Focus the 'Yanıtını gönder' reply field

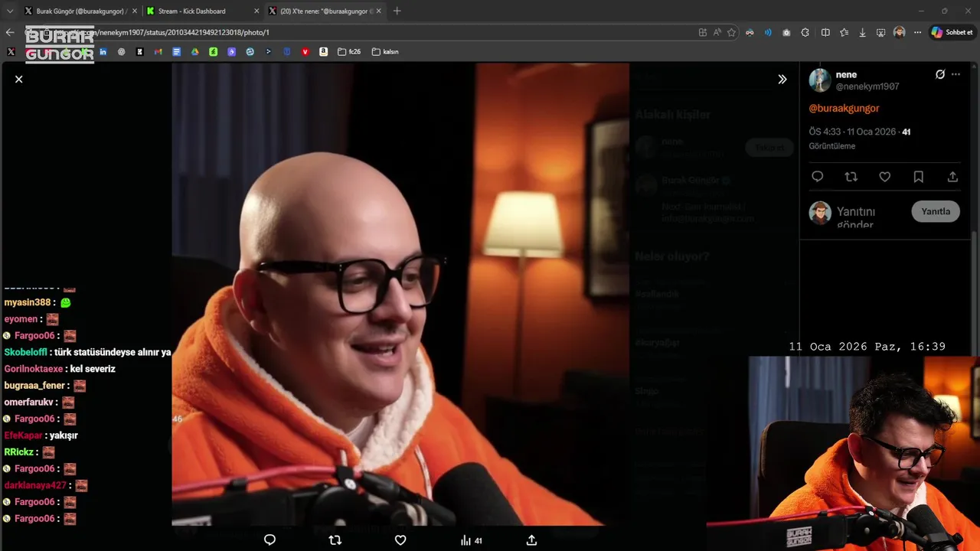(x=856, y=218)
